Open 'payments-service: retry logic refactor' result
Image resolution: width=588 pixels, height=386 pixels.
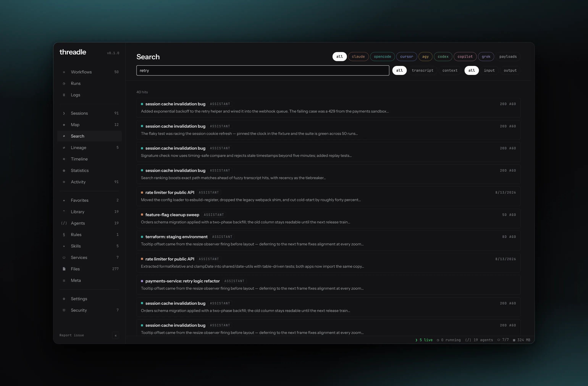(328, 285)
